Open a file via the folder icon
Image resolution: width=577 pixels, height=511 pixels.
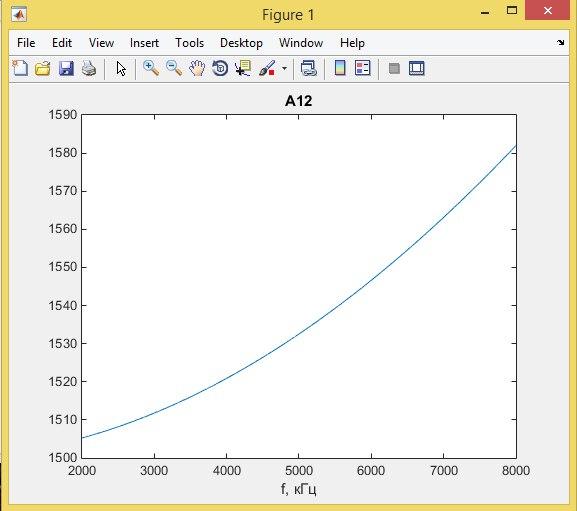[x=43, y=68]
